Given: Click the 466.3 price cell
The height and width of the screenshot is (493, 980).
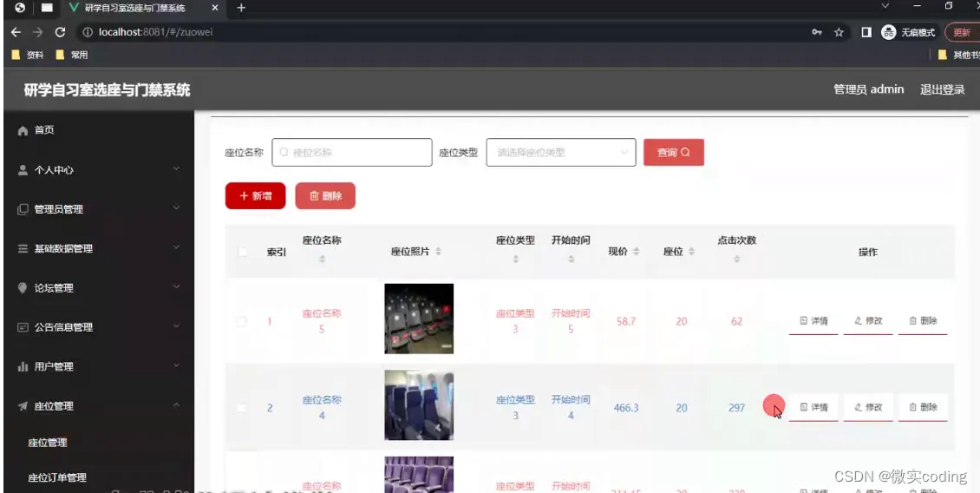Looking at the screenshot, I should tap(625, 408).
